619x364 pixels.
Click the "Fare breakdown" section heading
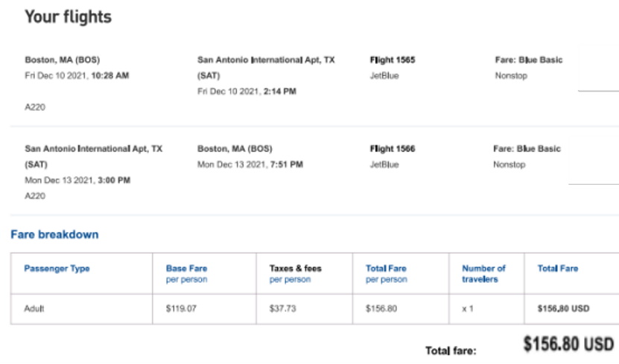54,234
